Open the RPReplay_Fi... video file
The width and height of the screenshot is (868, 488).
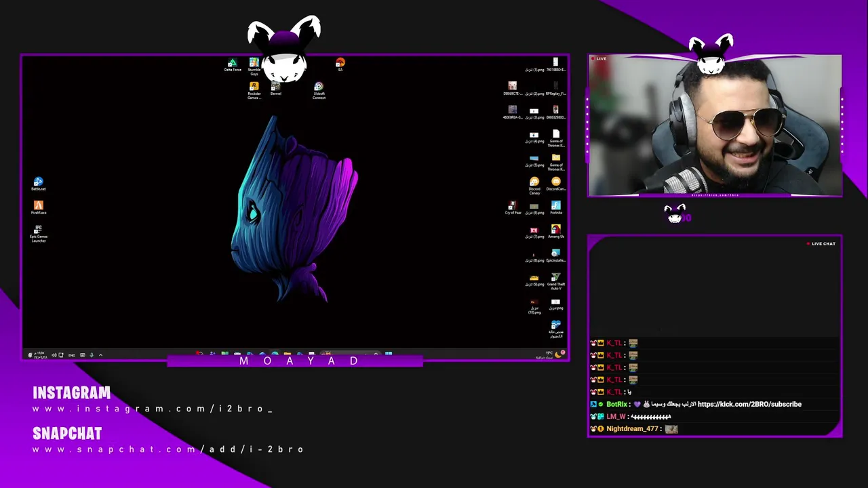point(556,89)
